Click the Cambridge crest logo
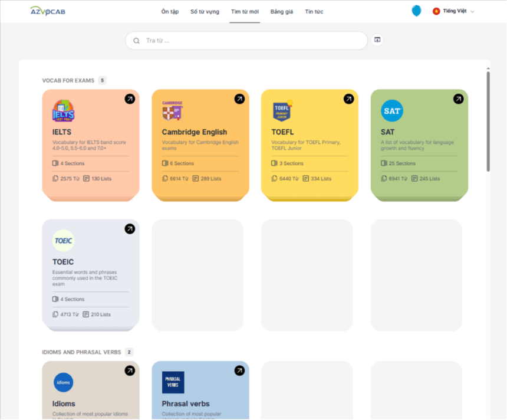The image size is (507, 420). click(x=172, y=111)
